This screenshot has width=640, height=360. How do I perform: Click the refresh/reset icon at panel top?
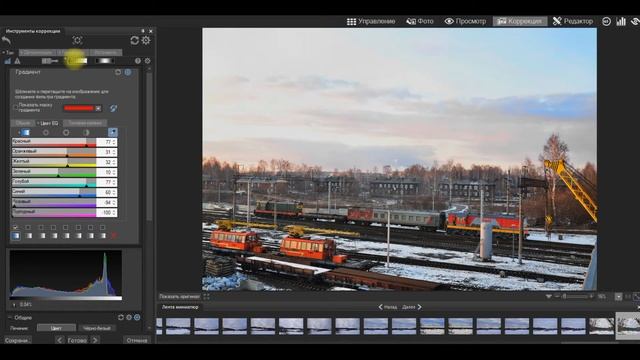[x=134, y=40]
